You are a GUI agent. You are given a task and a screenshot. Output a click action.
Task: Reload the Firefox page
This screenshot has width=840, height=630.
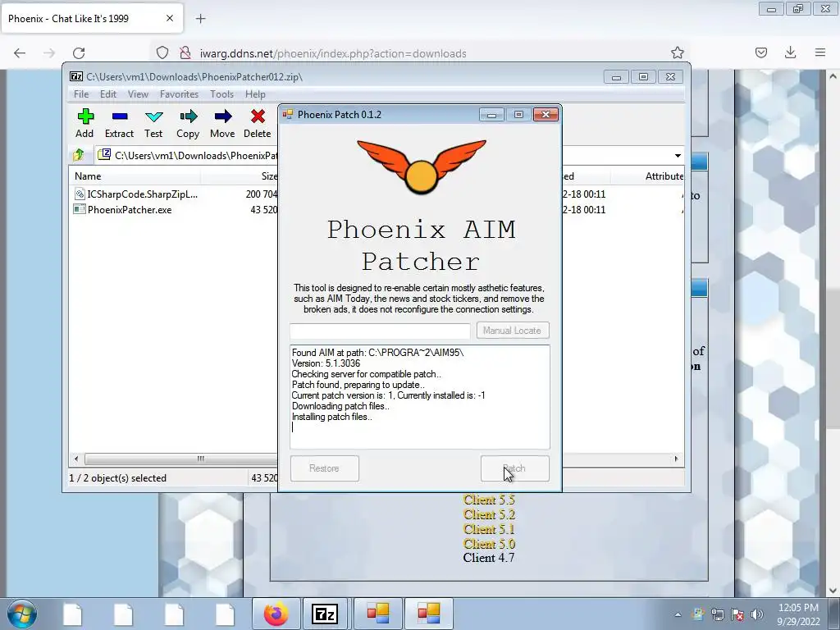79,53
